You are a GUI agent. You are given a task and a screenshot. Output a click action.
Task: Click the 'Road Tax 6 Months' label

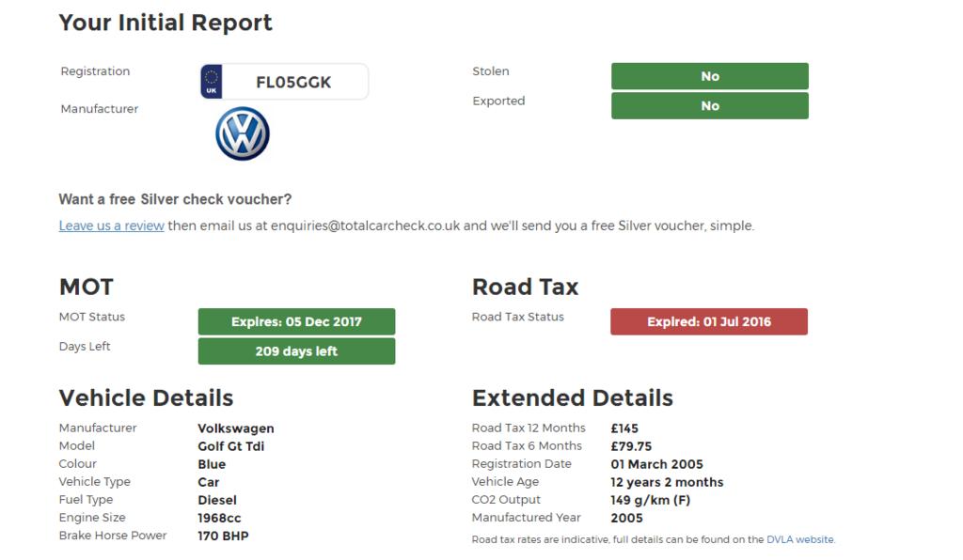tap(527, 445)
